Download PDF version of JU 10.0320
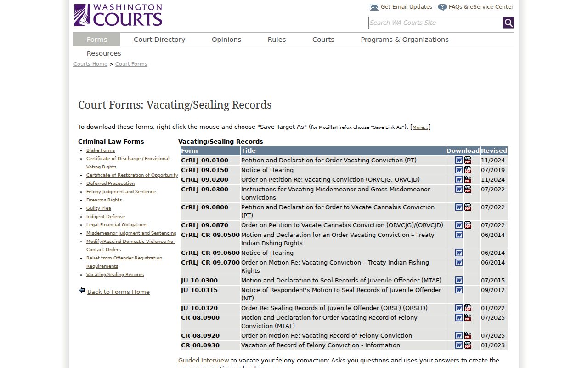This screenshot has height=368, width=588. tap(468, 308)
